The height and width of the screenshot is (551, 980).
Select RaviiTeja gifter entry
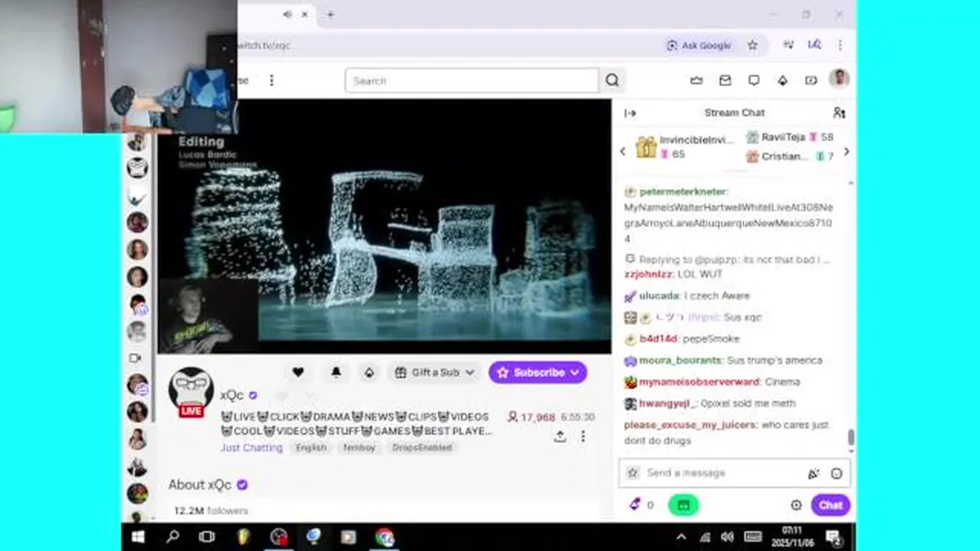pos(790,137)
